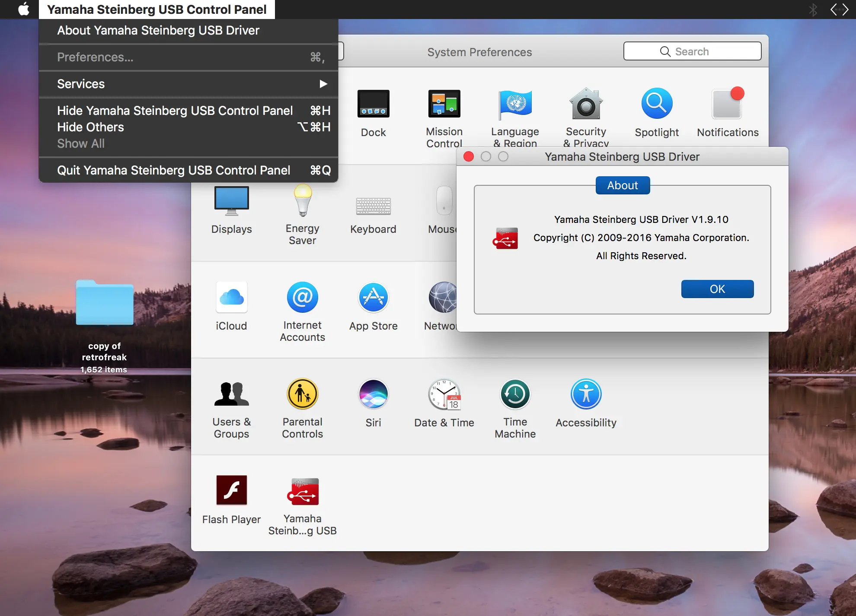This screenshot has height=616, width=856.
Task: Click the USB driver icon in About dialog
Action: pos(505,238)
